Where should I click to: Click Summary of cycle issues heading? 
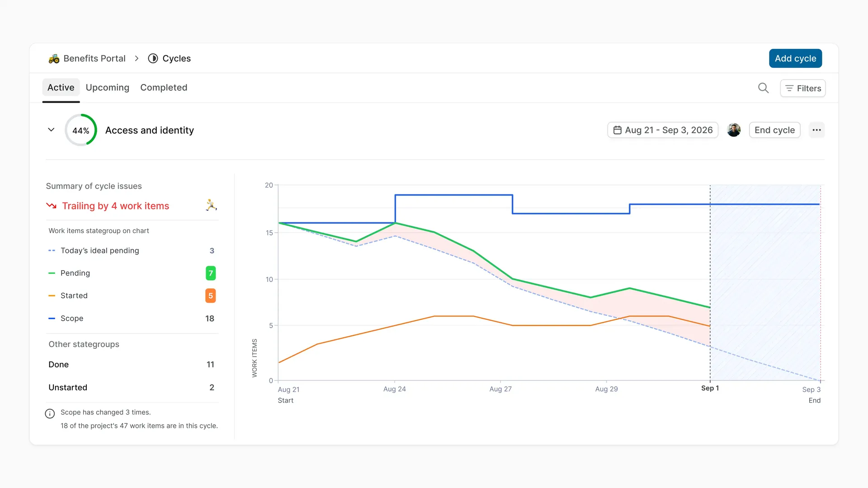[x=94, y=186]
